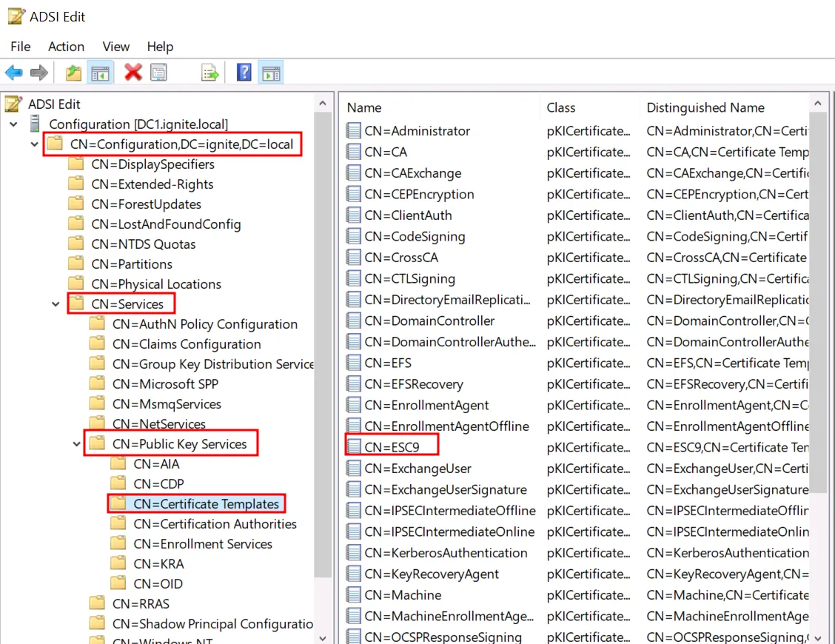Select CN=Certification Authorities folder in tree
Screen dimensions: 835x644
click(x=215, y=524)
